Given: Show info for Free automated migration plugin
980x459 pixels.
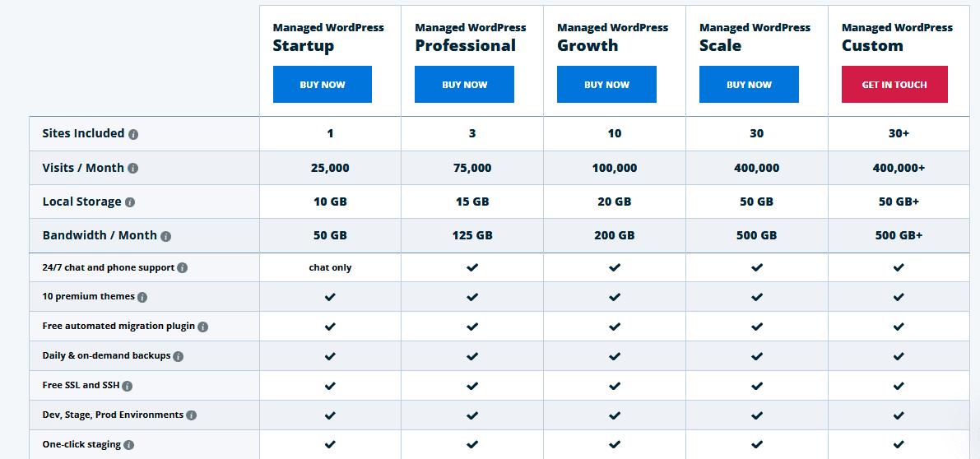Looking at the screenshot, I should coord(203,327).
